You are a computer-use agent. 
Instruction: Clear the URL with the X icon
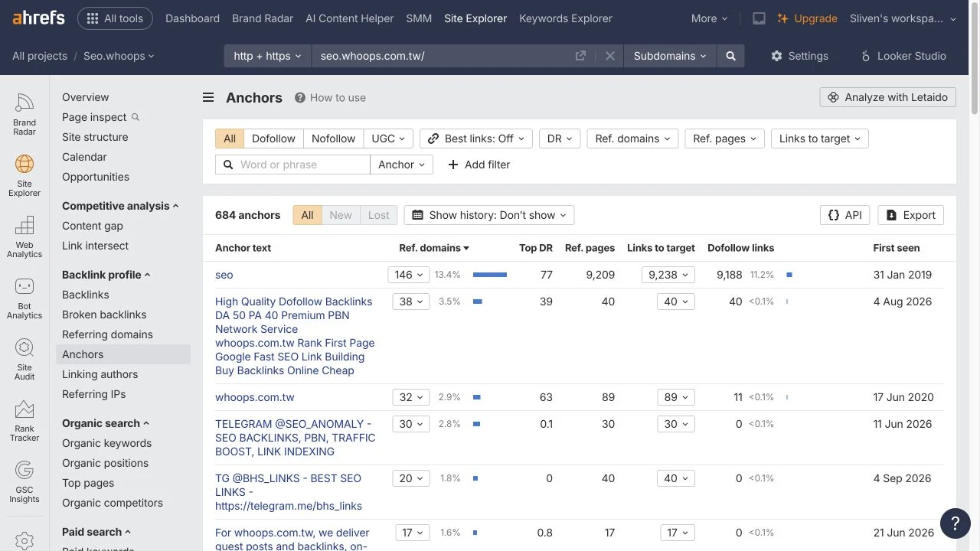tap(610, 56)
